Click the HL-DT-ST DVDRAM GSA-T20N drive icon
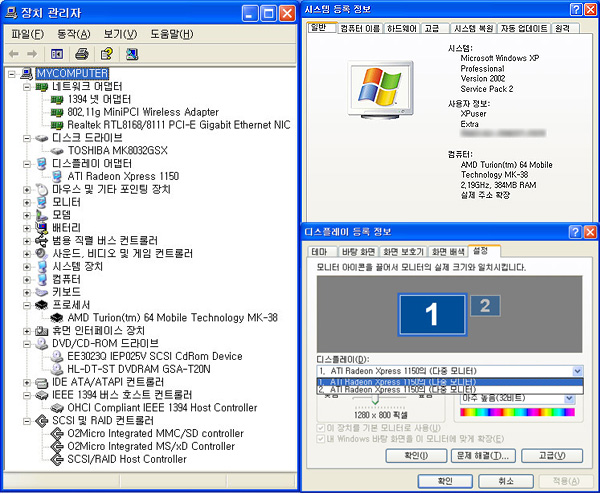Image resolution: width=600 pixels, height=494 pixels. [57, 369]
